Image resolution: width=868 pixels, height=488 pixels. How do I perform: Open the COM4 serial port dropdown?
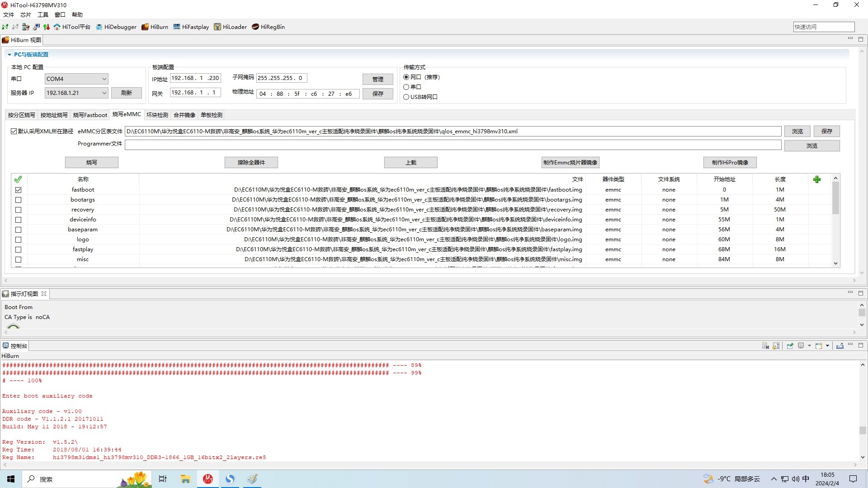pyautogui.click(x=76, y=79)
